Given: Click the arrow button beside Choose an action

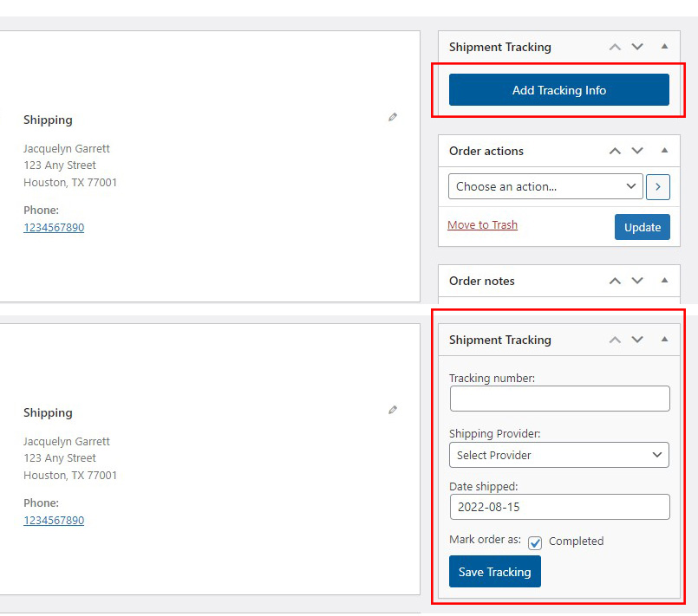Looking at the screenshot, I should tap(658, 186).
